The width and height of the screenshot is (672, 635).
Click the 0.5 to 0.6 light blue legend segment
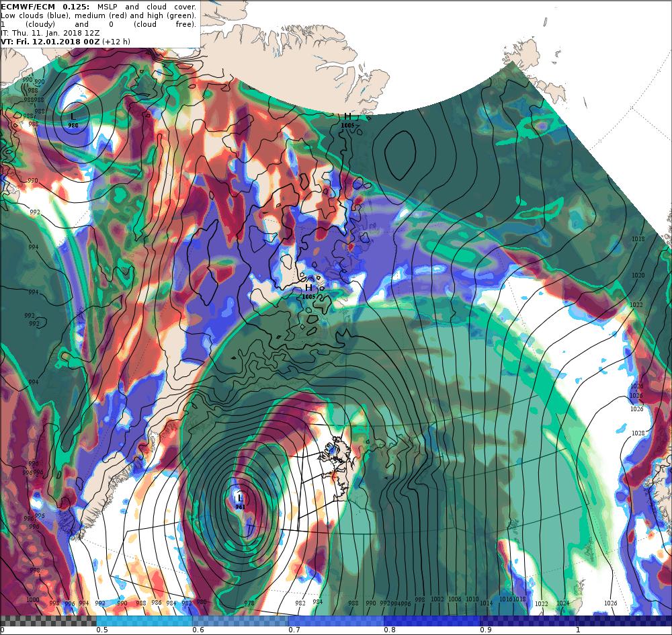(144, 622)
